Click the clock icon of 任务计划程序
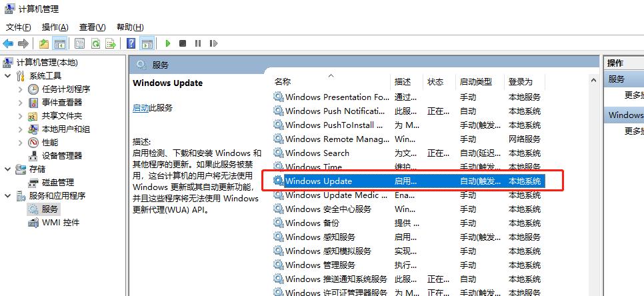Viewport: 644px width, 296px height. (33, 89)
